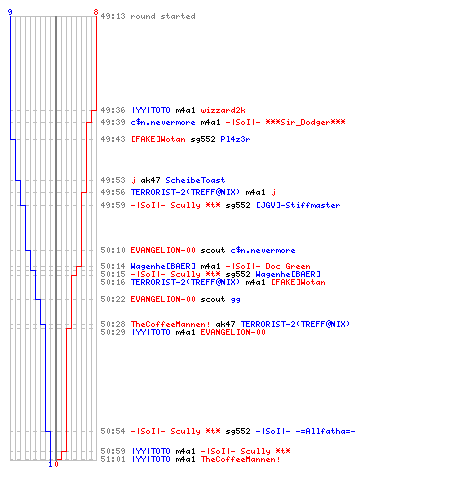This screenshot has width=450, height=500.
Task: Select [FAKE]Wotan kill entry at 49:43
Action: click(175, 139)
